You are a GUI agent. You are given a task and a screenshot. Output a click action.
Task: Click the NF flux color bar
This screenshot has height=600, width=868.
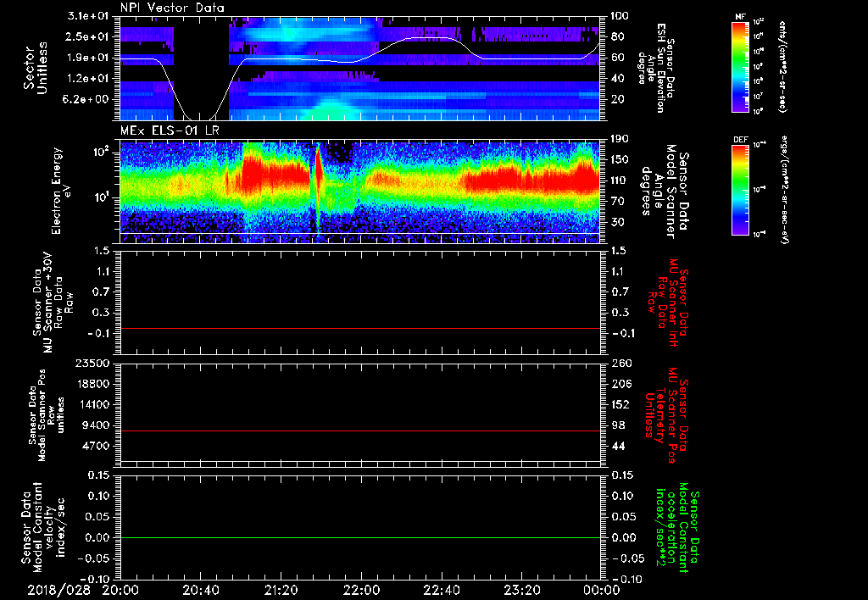click(x=741, y=67)
